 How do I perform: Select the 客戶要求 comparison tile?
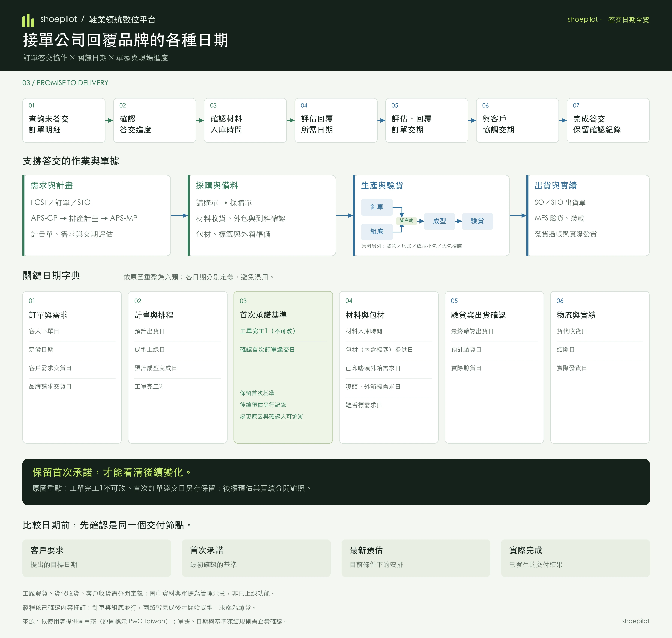97,558
